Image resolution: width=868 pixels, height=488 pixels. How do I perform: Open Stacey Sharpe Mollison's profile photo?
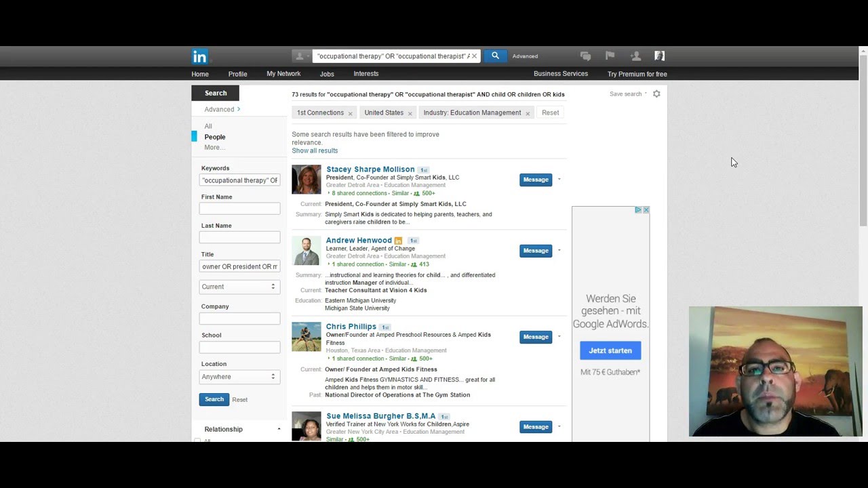point(307,180)
